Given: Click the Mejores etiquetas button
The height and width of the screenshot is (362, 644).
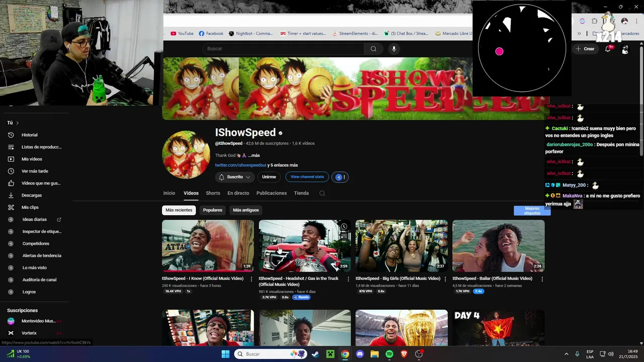Looking at the screenshot, I should [x=532, y=211].
